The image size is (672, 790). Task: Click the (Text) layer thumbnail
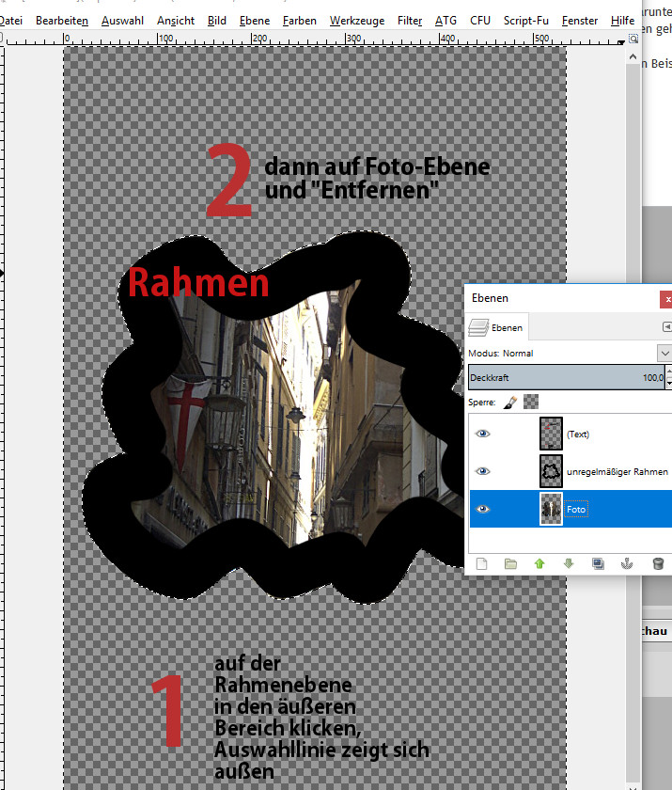pyautogui.click(x=551, y=434)
